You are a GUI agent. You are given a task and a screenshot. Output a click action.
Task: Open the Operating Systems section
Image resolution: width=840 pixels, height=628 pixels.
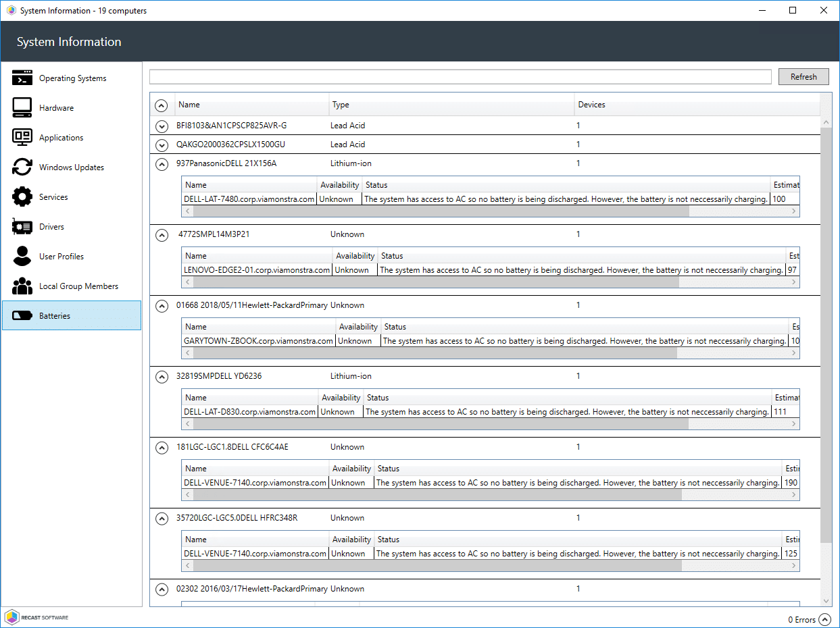[72, 78]
